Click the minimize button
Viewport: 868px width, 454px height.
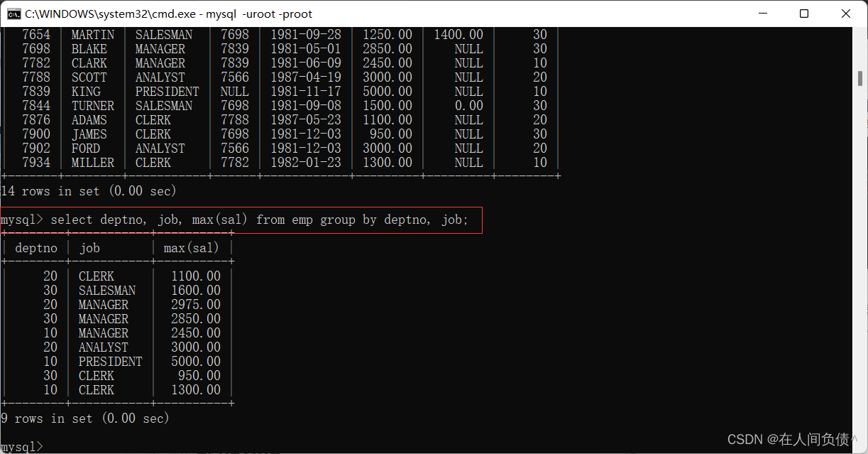pyautogui.click(x=763, y=13)
